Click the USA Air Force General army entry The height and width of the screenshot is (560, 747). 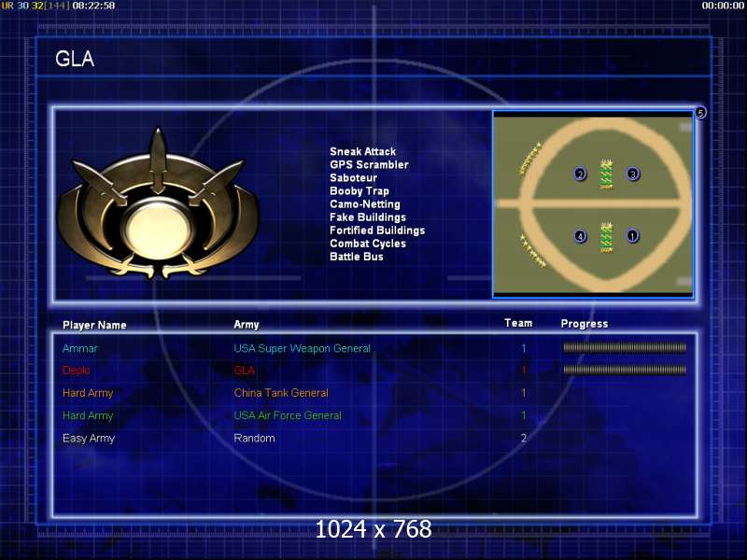(288, 415)
